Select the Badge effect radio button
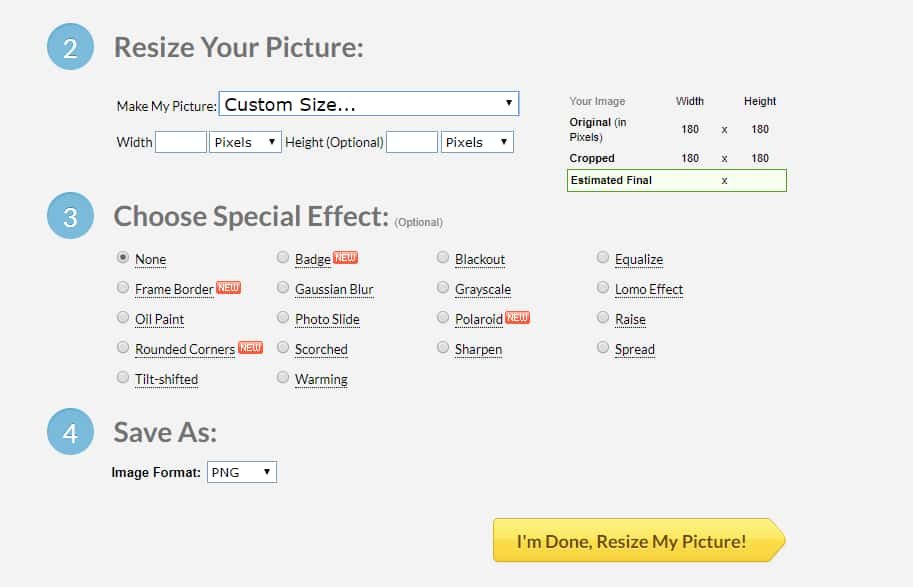The image size is (913, 587). click(283, 258)
